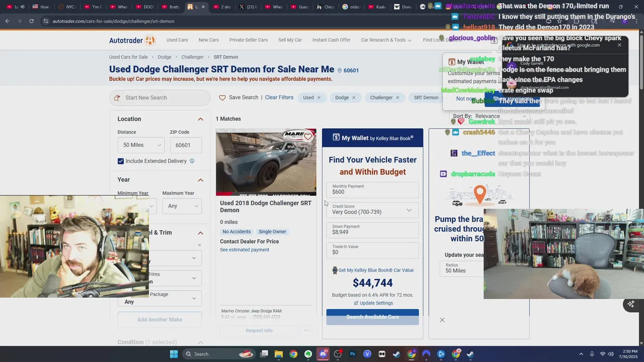Open the Maximum Year dropdown

182,206
